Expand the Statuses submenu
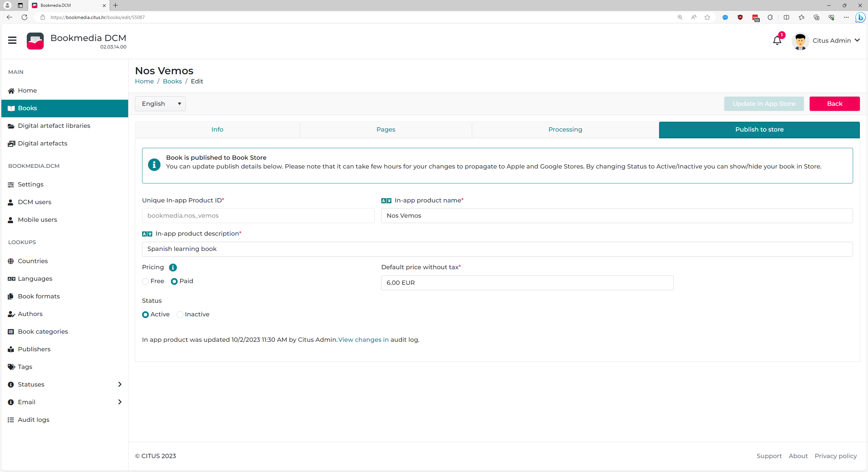 click(x=119, y=385)
